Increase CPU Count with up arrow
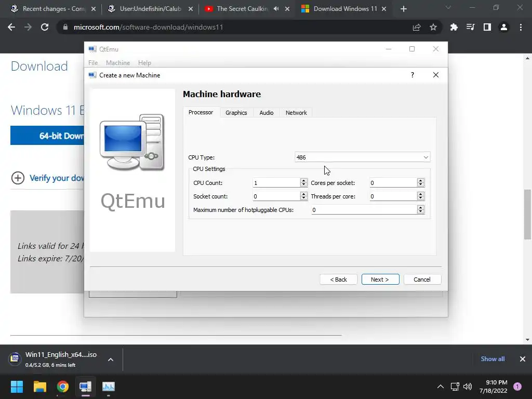The width and height of the screenshot is (532, 399). click(303, 180)
